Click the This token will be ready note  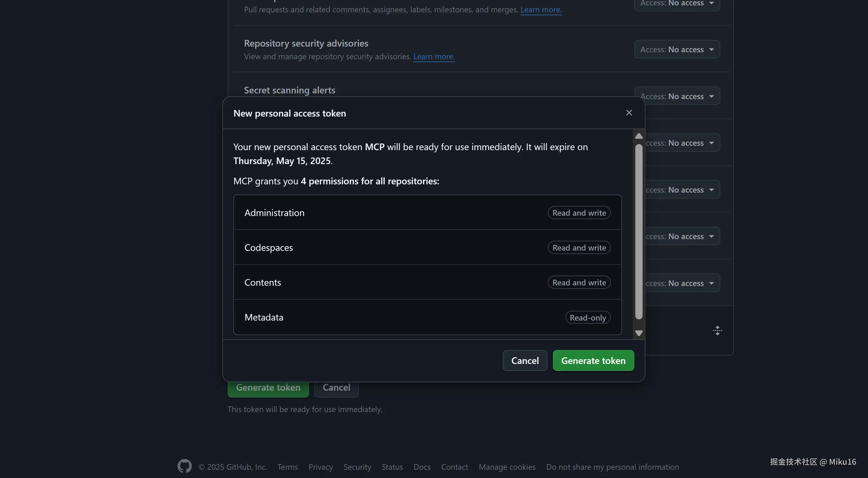tap(305, 409)
